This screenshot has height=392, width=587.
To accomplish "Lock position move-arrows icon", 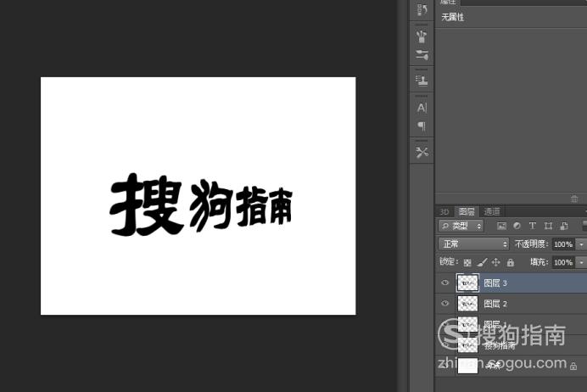I will (x=496, y=262).
